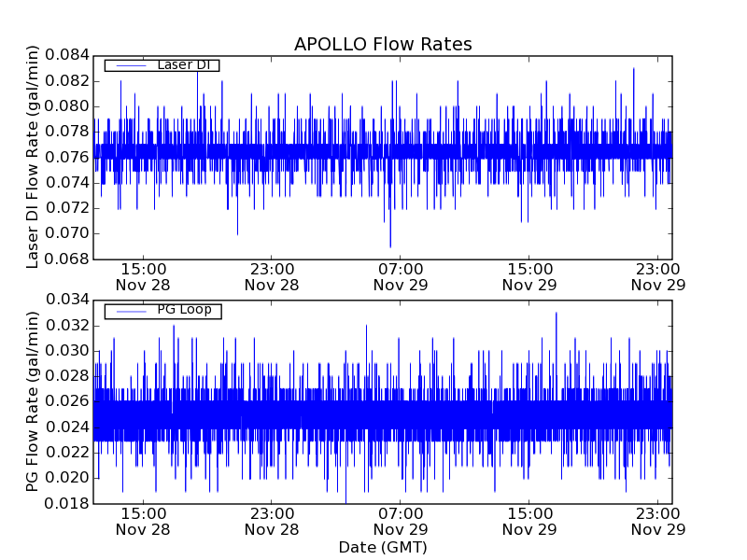This screenshot has width=747, height=560.
Task: Click the 0.082 y-axis tick label
Action: point(67,81)
